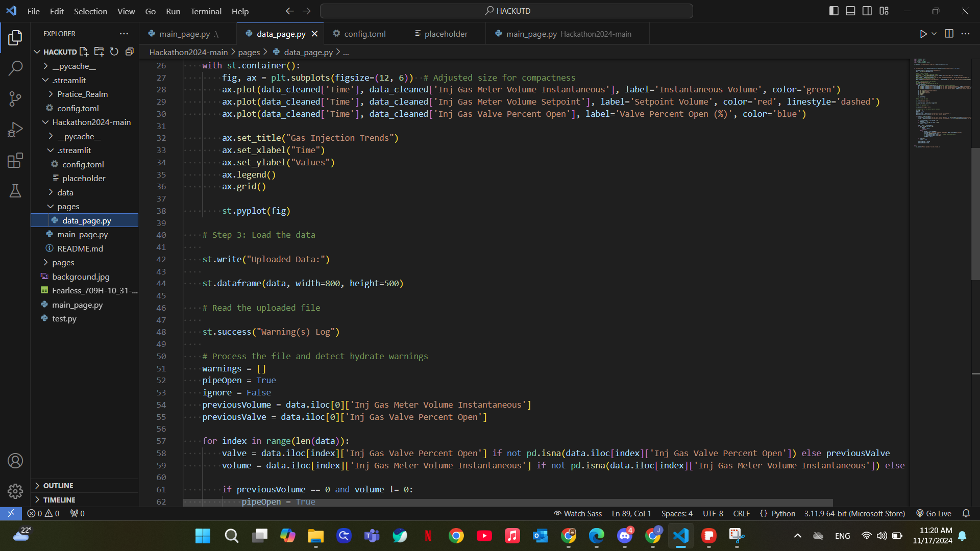Click Python language mode in status bar
The height and width of the screenshot is (551, 980).
point(783,513)
